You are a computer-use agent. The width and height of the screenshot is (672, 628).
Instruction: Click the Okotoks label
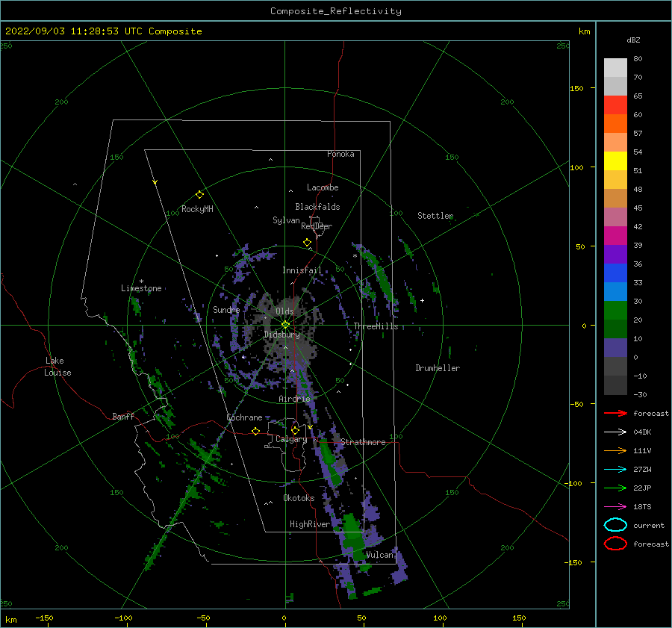[x=299, y=498]
